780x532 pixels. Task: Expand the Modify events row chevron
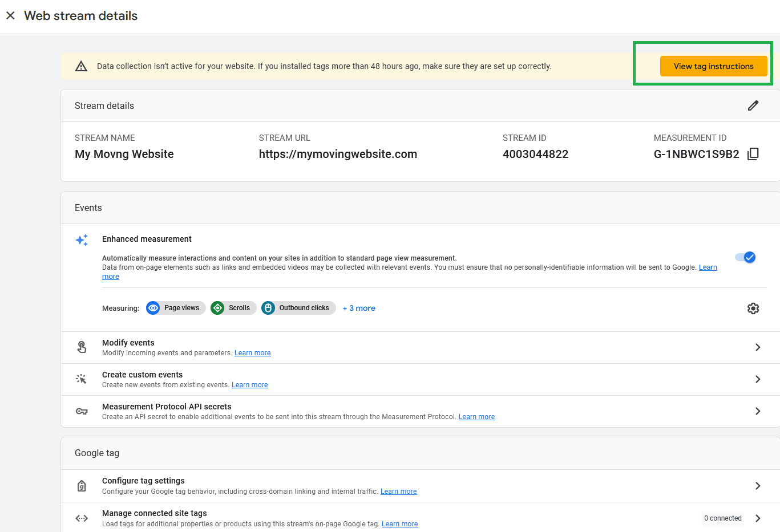click(758, 347)
